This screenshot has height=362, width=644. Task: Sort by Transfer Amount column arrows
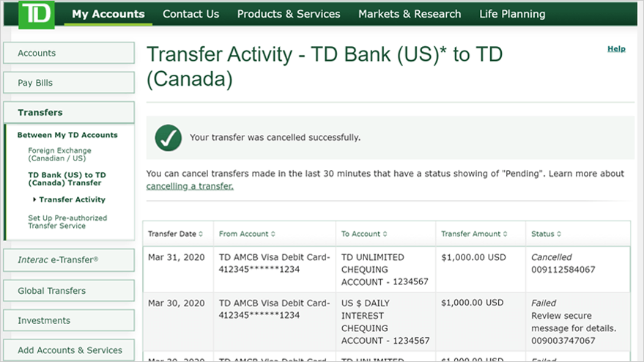[506, 234]
